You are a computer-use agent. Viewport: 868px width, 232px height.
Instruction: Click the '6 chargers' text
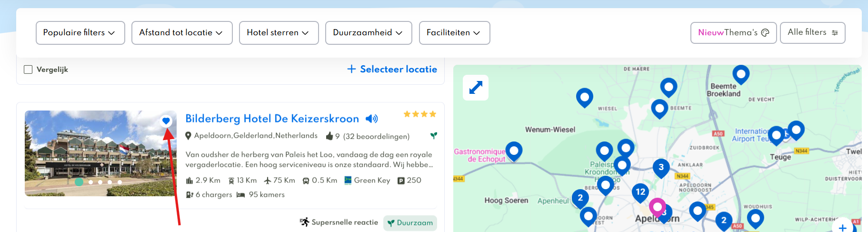point(214,195)
